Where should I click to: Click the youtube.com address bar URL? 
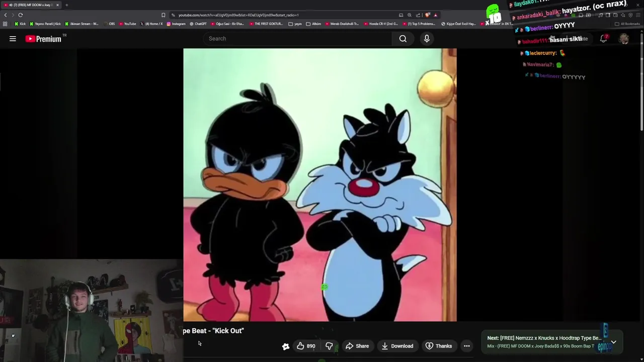(x=238, y=15)
